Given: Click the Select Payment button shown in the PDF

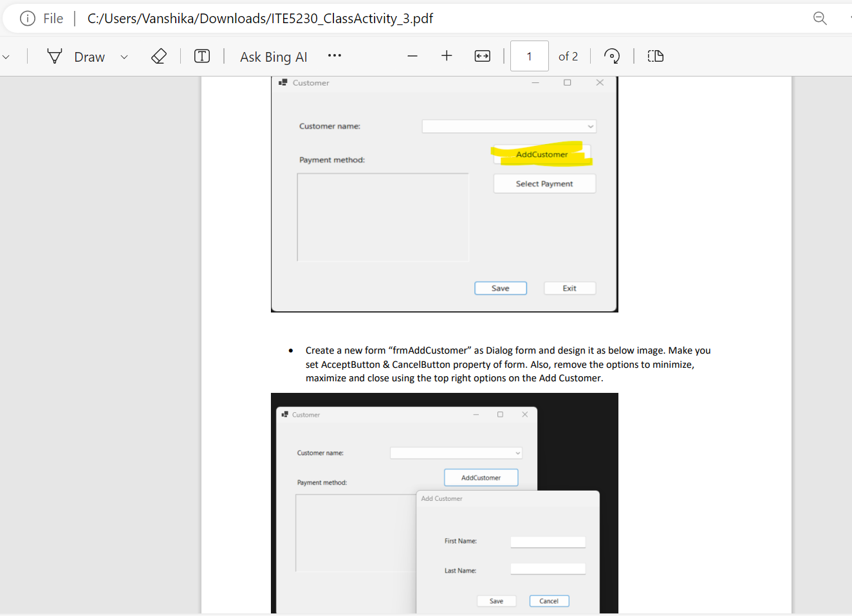Looking at the screenshot, I should (544, 183).
